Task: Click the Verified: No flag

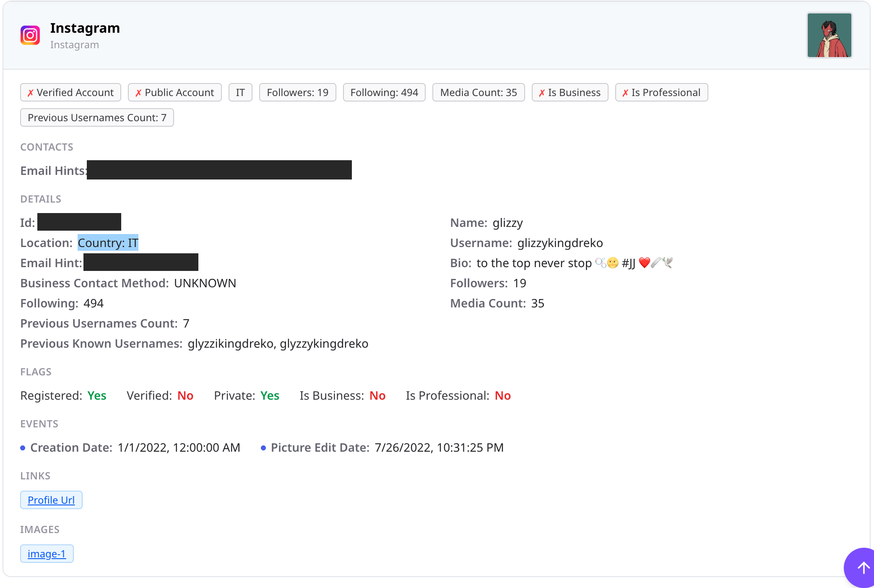Action: click(160, 395)
